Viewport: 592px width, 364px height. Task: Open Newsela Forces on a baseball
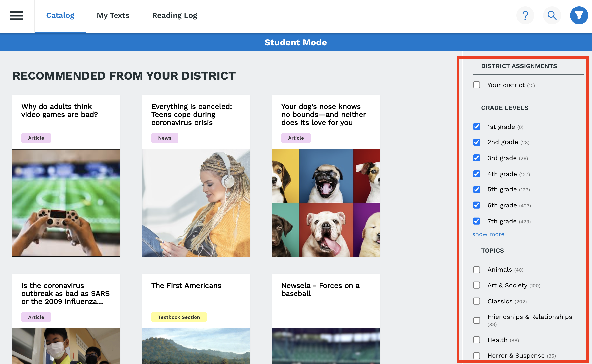point(320,289)
